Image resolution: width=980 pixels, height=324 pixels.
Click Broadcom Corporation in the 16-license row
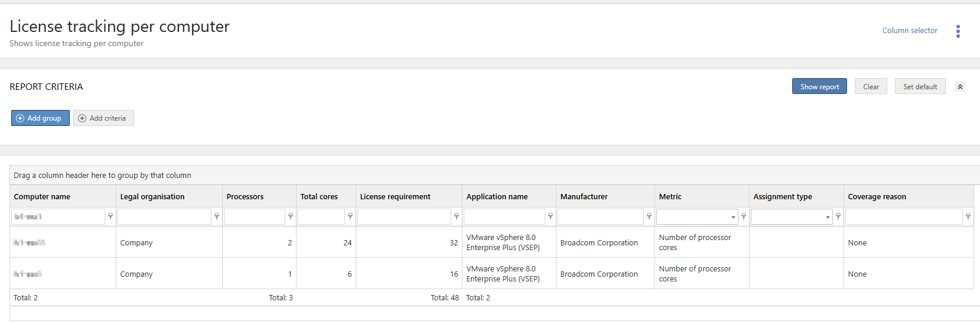599,274
